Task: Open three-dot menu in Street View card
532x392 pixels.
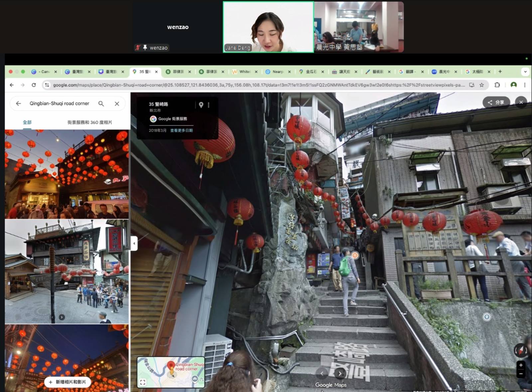Action: 209,105
